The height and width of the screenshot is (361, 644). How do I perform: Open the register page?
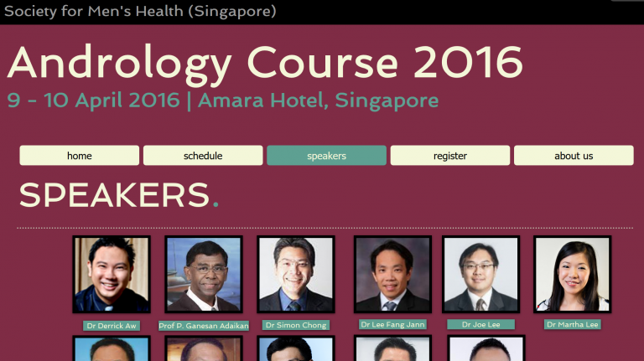(x=450, y=156)
